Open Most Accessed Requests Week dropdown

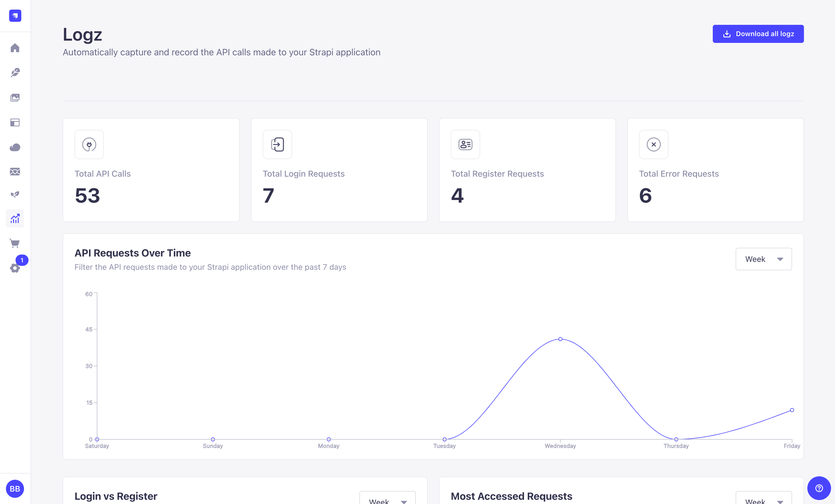click(x=763, y=499)
